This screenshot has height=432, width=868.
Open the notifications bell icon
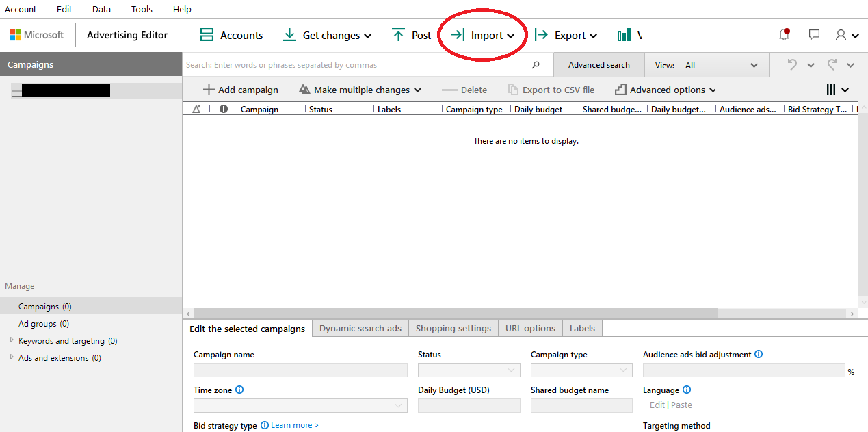tap(785, 34)
